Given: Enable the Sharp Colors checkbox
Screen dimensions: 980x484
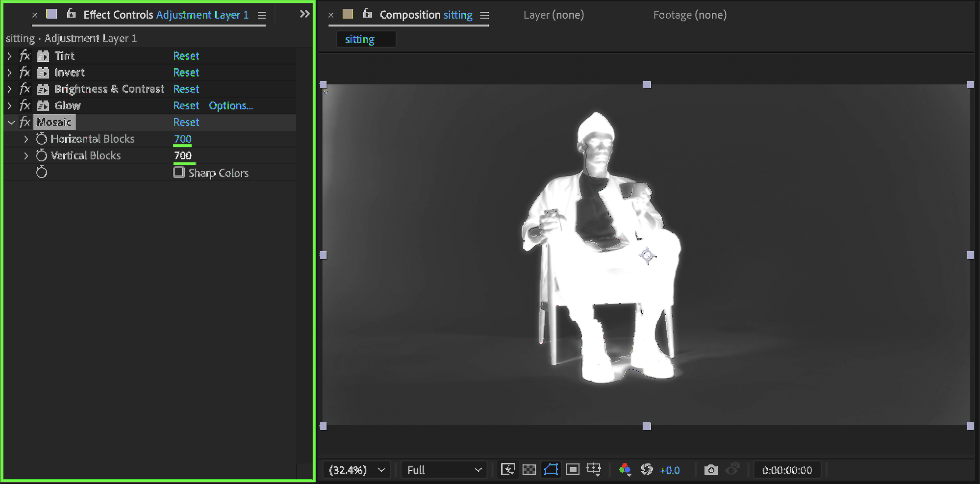Looking at the screenshot, I should [179, 173].
